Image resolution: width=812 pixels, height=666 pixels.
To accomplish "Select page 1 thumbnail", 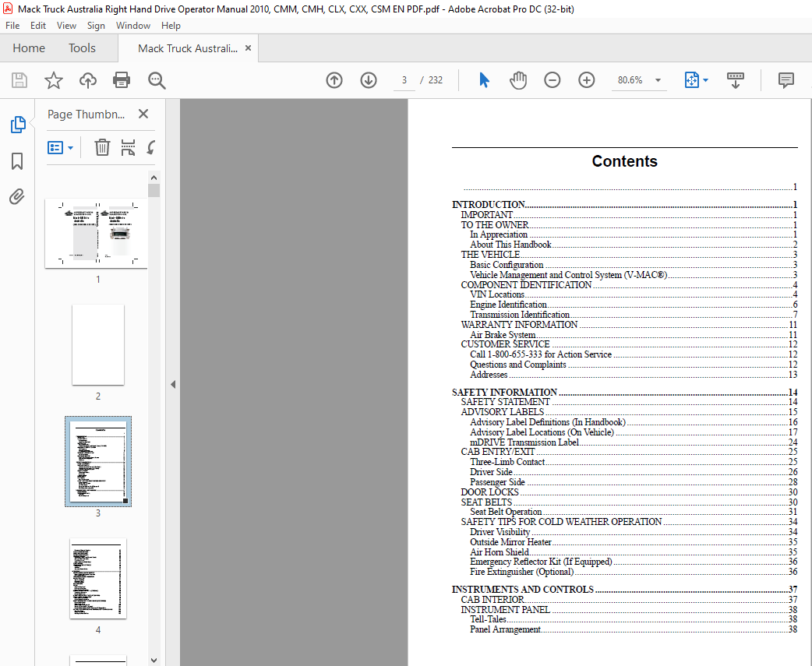I will (x=97, y=234).
